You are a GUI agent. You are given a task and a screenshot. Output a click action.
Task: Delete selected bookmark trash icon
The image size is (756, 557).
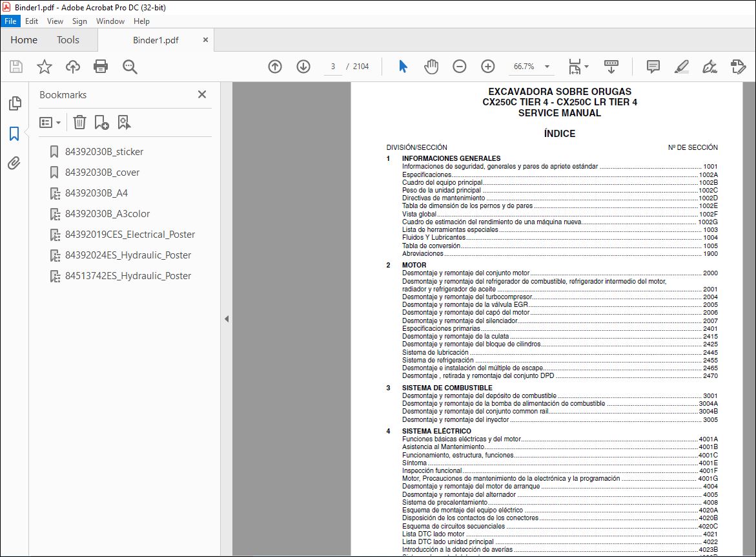click(79, 122)
